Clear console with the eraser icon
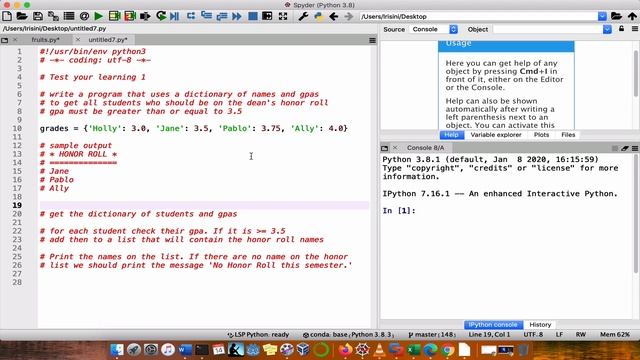 pos(625,148)
